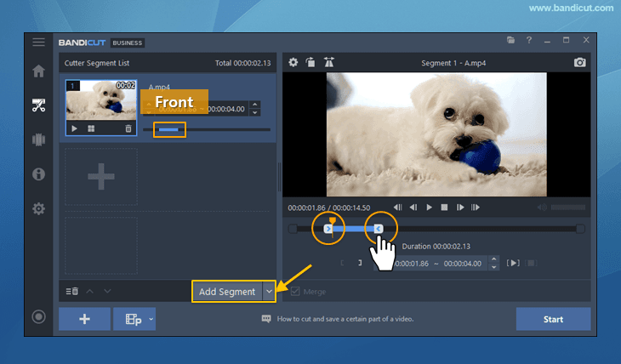Adjust the preview volume slider
Screen dimensions: 621x364
tap(568, 208)
